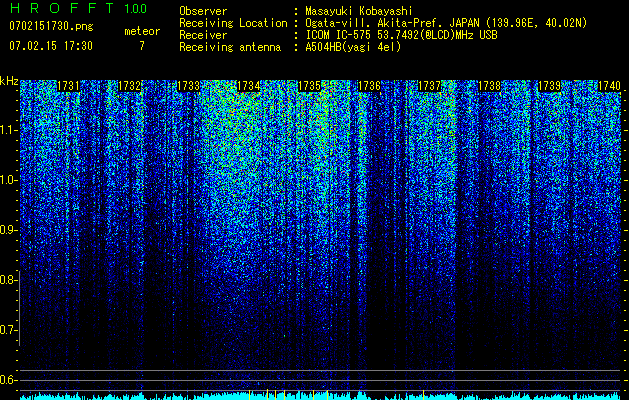Image resolution: width=629 pixels, height=400 pixels.
Task: Click the 1738 time marker
Action: [x=489, y=86]
